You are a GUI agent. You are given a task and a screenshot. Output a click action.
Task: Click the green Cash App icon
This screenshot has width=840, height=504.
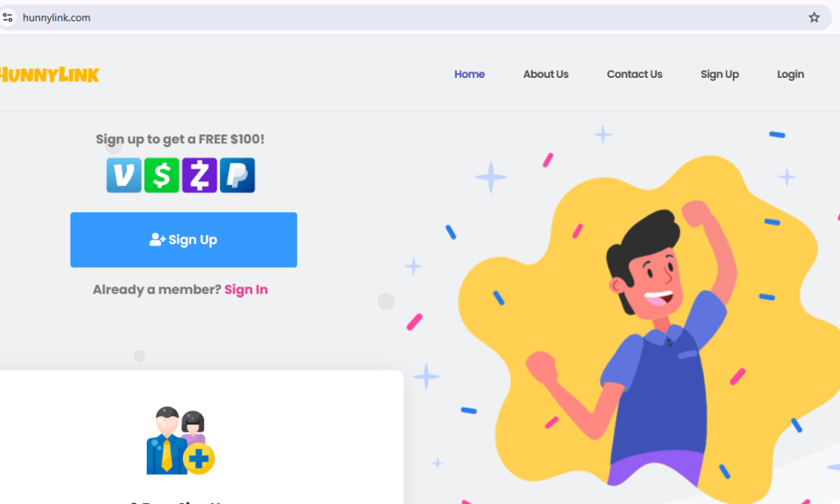click(162, 175)
